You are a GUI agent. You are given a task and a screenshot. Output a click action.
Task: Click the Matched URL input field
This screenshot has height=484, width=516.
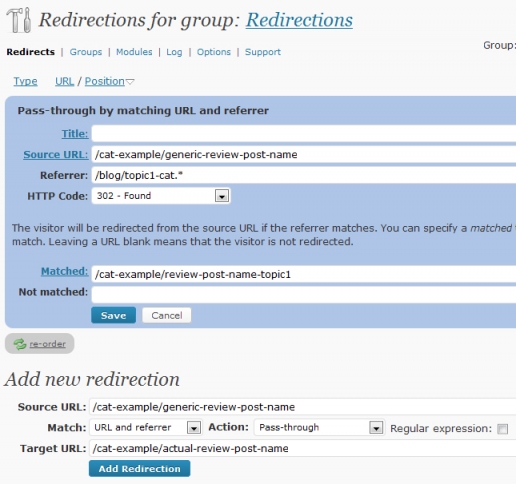point(304,274)
